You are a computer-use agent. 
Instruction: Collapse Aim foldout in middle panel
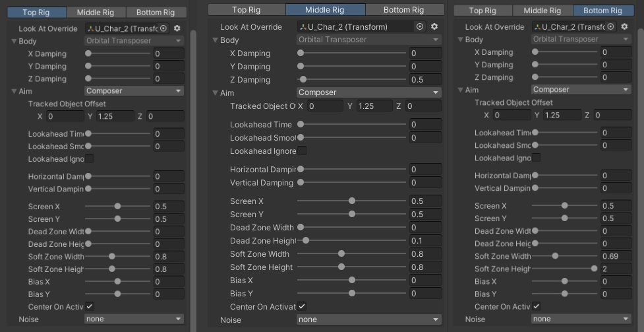(x=215, y=93)
